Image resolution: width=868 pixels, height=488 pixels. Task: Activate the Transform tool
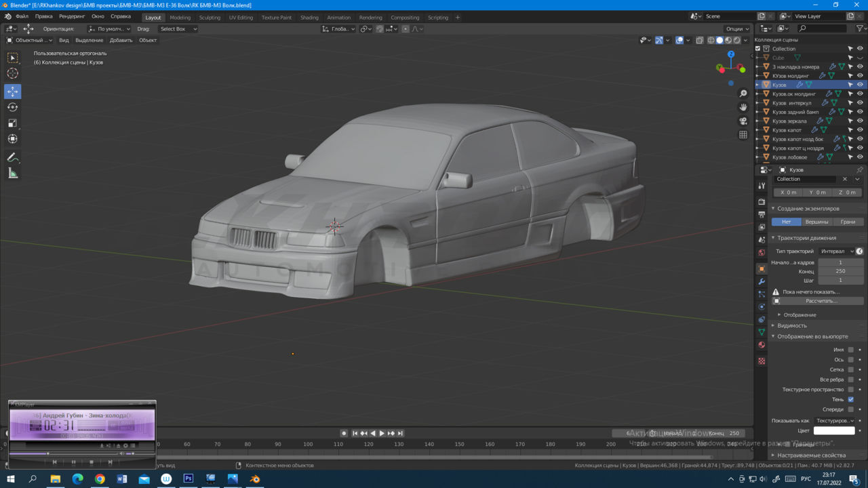coord(12,138)
